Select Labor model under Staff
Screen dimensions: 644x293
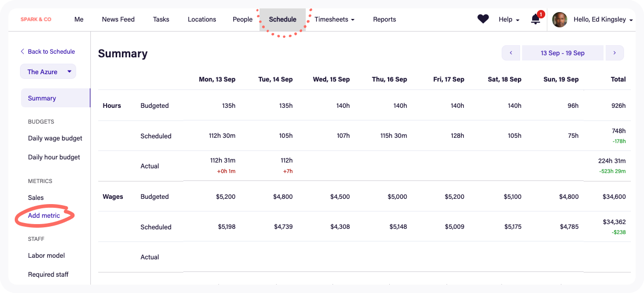(46, 256)
